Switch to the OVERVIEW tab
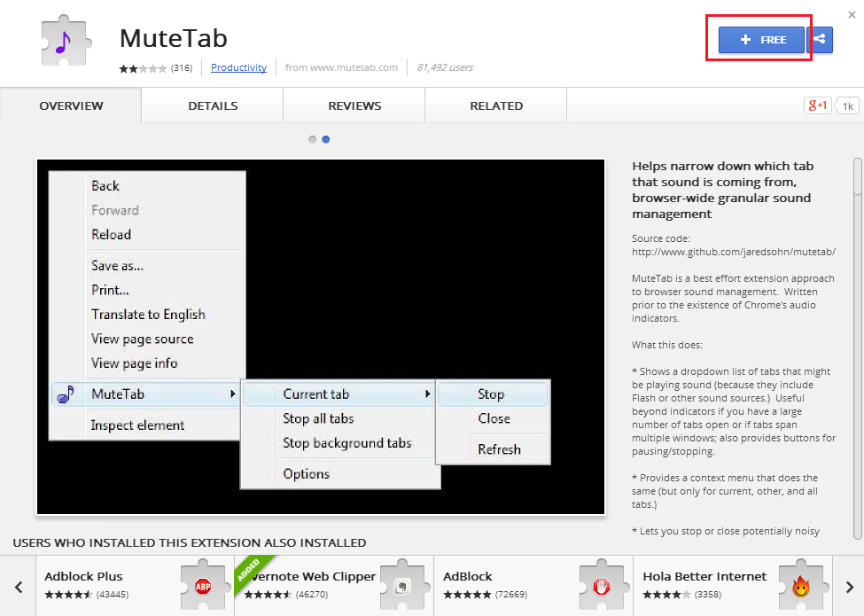The height and width of the screenshot is (616, 864). (x=71, y=105)
